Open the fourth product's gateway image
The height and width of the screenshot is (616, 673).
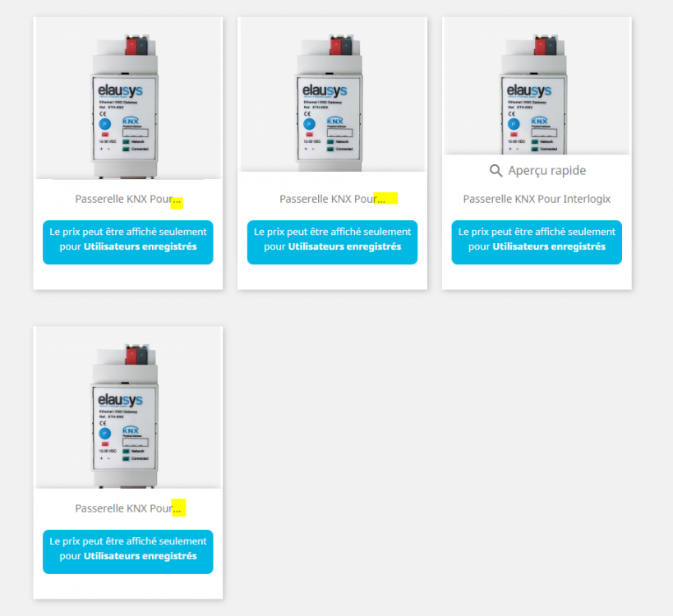point(128,408)
